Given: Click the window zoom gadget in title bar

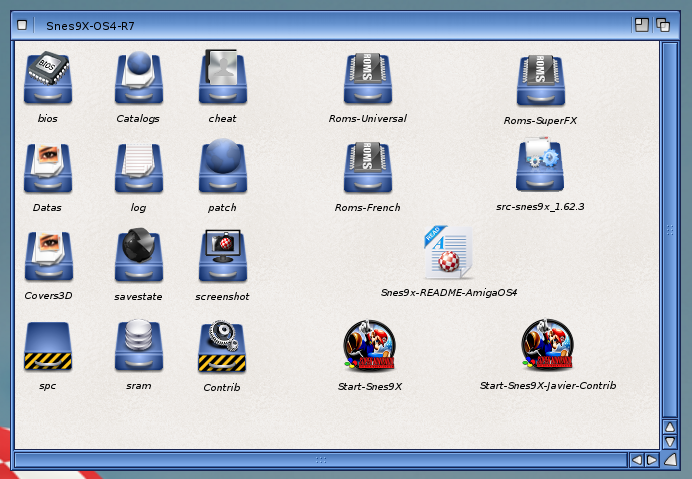Looking at the screenshot, I should pos(642,25).
